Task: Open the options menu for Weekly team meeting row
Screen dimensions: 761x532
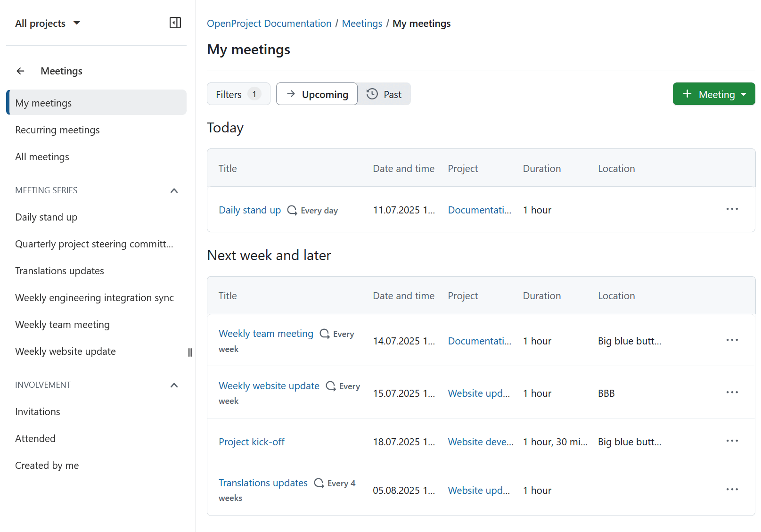Action: click(x=732, y=340)
